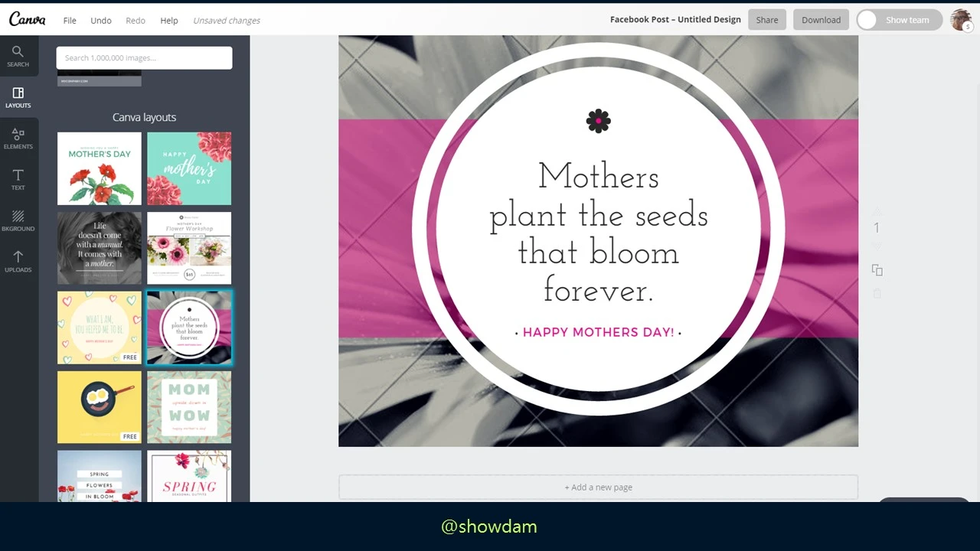This screenshot has height=551, width=980.
Task: Select the black flower icon on canvas
Action: pos(599,121)
